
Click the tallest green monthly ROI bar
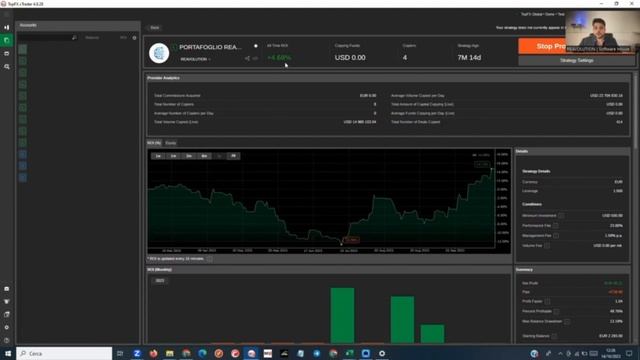point(342,315)
